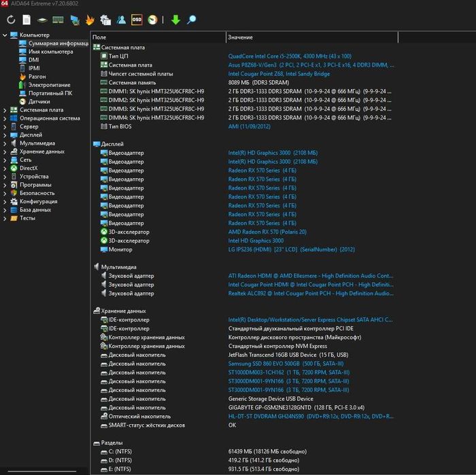The width and height of the screenshot is (476, 475).
Task: Select База данных in the sidebar tree
Action: coord(35,209)
